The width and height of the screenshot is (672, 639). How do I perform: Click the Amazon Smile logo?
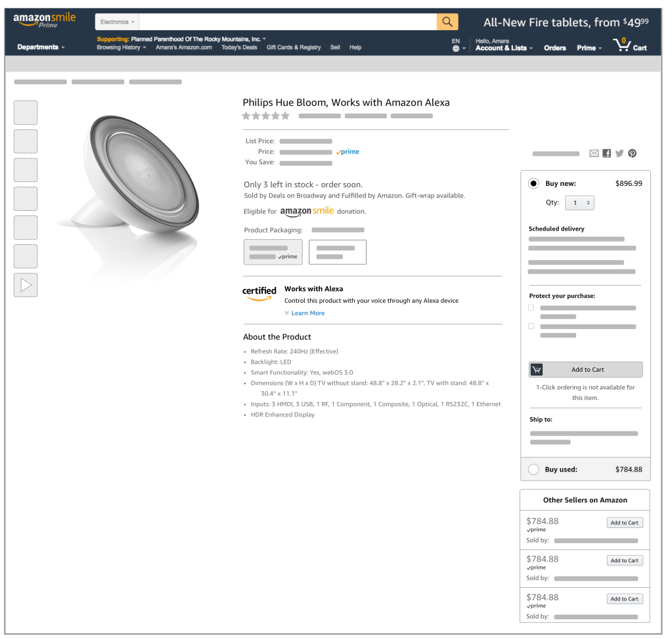[x=44, y=20]
